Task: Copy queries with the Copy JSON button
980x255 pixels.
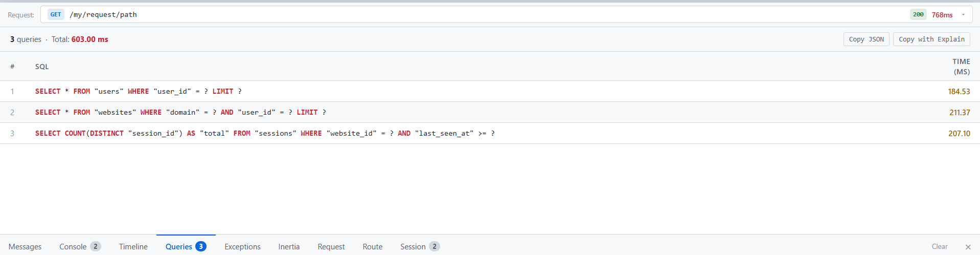Action: [866, 39]
